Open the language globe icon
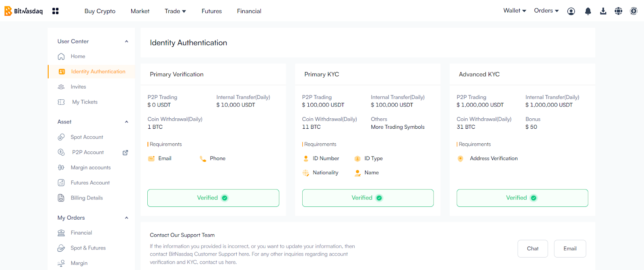Image resolution: width=644 pixels, height=270 pixels. (x=619, y=11)
